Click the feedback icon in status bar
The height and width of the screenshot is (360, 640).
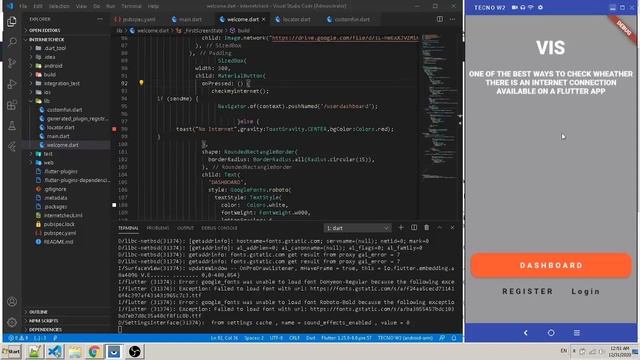[442, 338]
